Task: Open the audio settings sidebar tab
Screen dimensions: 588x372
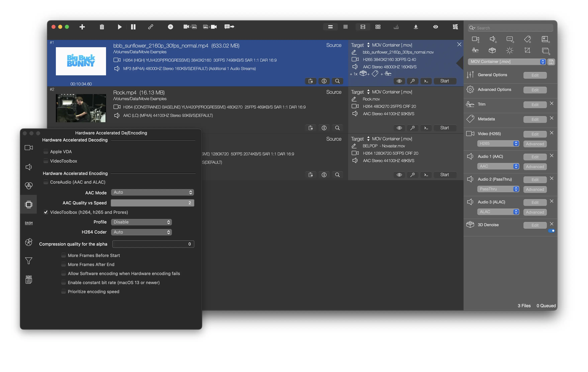Action: pos(29,167)
